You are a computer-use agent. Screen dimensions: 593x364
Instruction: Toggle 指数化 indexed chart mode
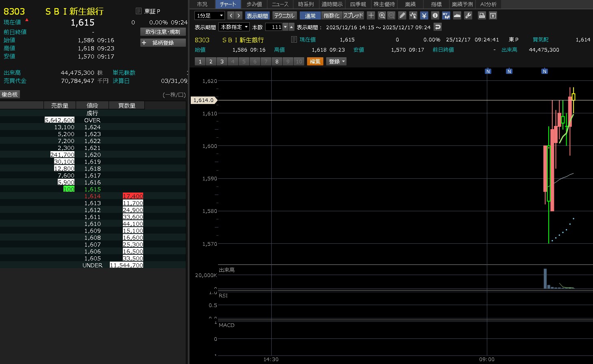coord(331,15)
